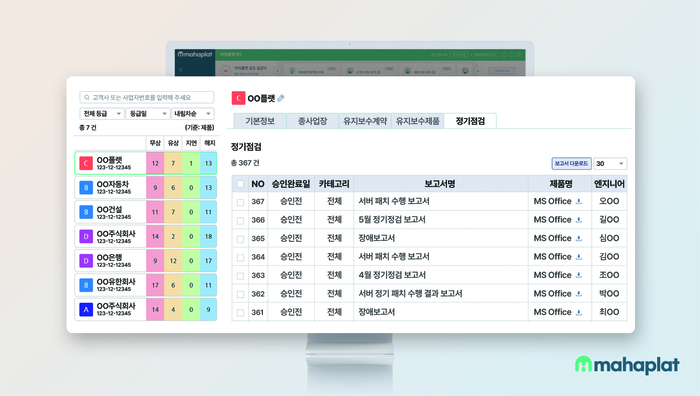Click 서버 패치 수행 보고서 in row 367

pos(394,201)
